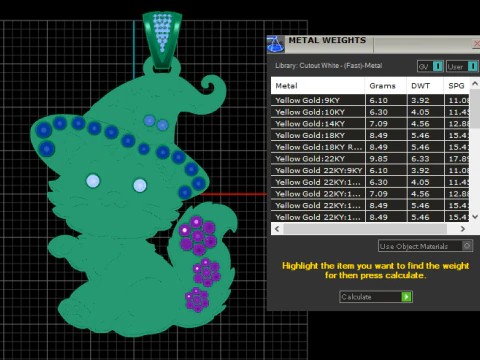Select the Yellow Gold:18KY row
Image resolution: width=480 pixels, height=360 pixels.
point(370,135)
